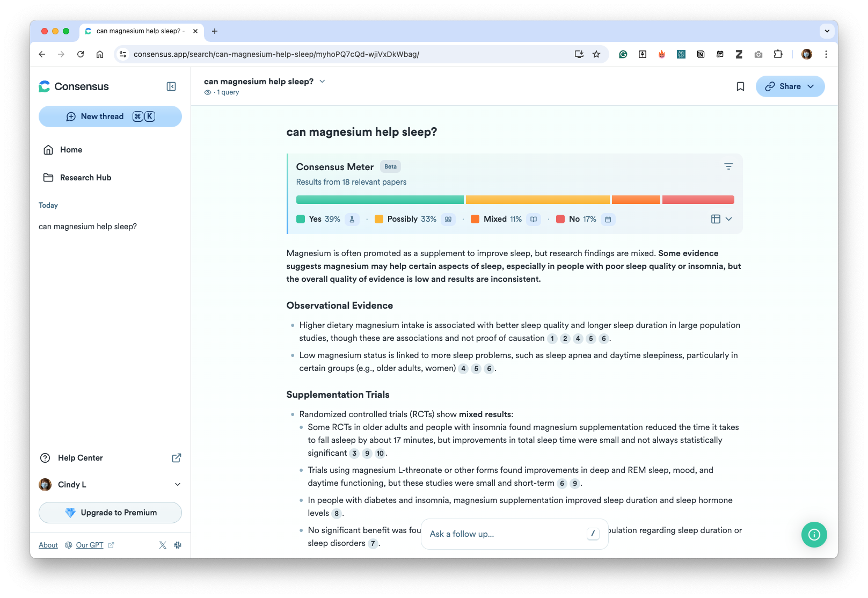The height and width of the screenshot is (598, 868).
Task: Open the green info help bubble
Action: (x=814, y=535)
